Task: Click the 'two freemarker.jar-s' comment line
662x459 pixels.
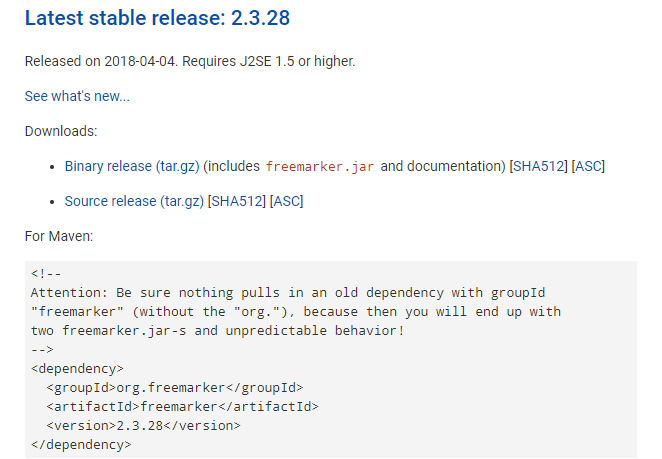Action: click(x=217, y=331)
